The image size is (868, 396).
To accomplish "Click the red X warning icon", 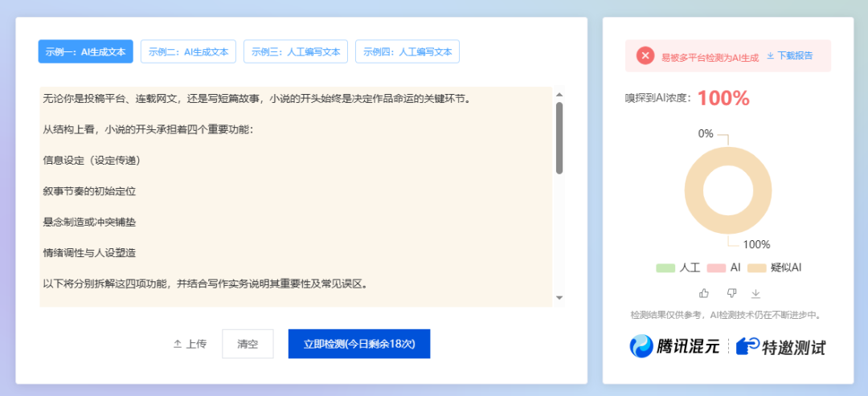I will [645, 56].
